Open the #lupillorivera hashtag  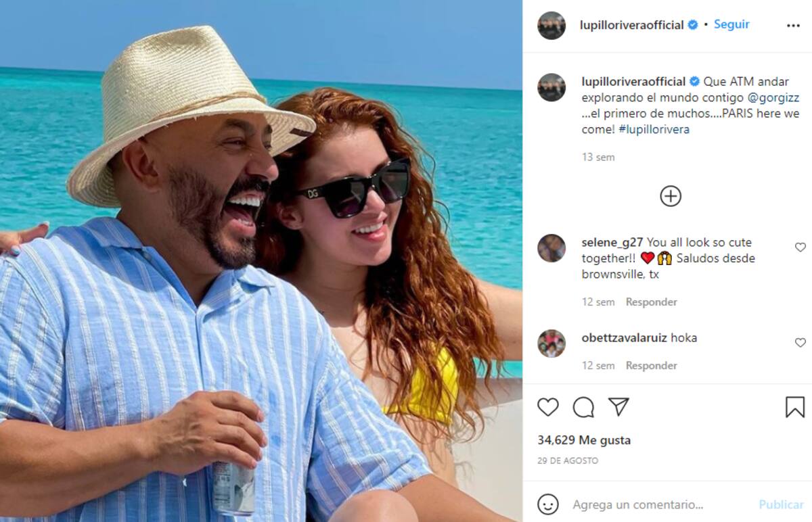point(654,129)
